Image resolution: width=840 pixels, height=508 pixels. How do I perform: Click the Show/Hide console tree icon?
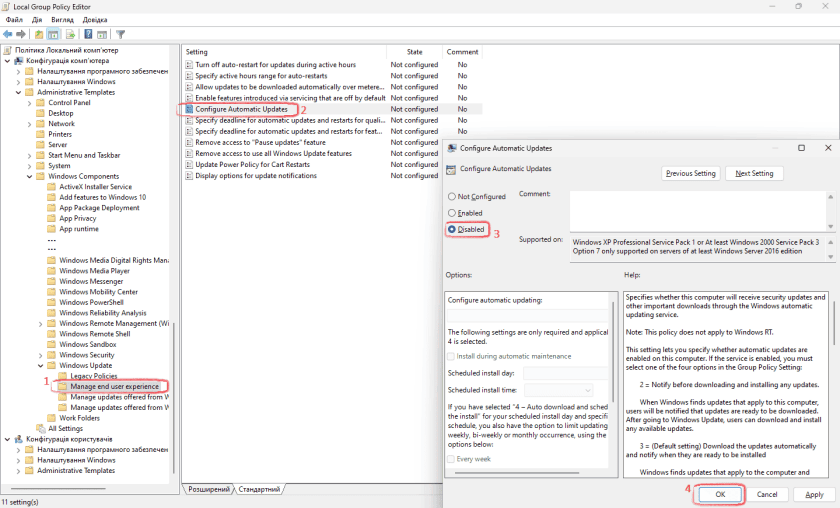[x=54, y=34]
